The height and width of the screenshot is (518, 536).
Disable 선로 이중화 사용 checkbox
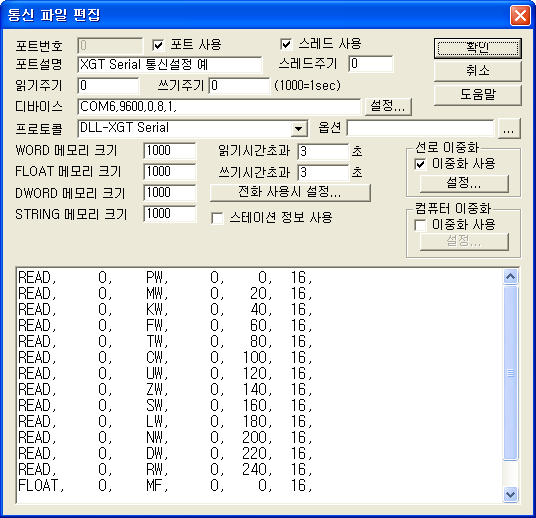(x=420, y=164)
